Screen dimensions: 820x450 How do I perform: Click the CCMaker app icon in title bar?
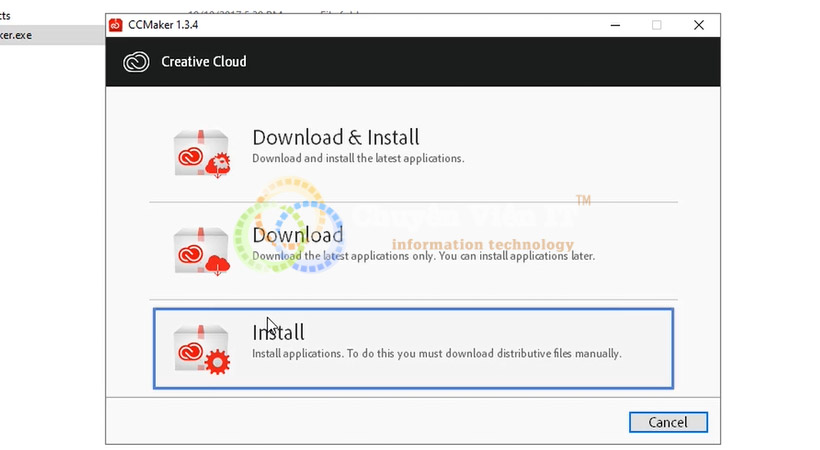pyautogui.click(x=116, y=25)
